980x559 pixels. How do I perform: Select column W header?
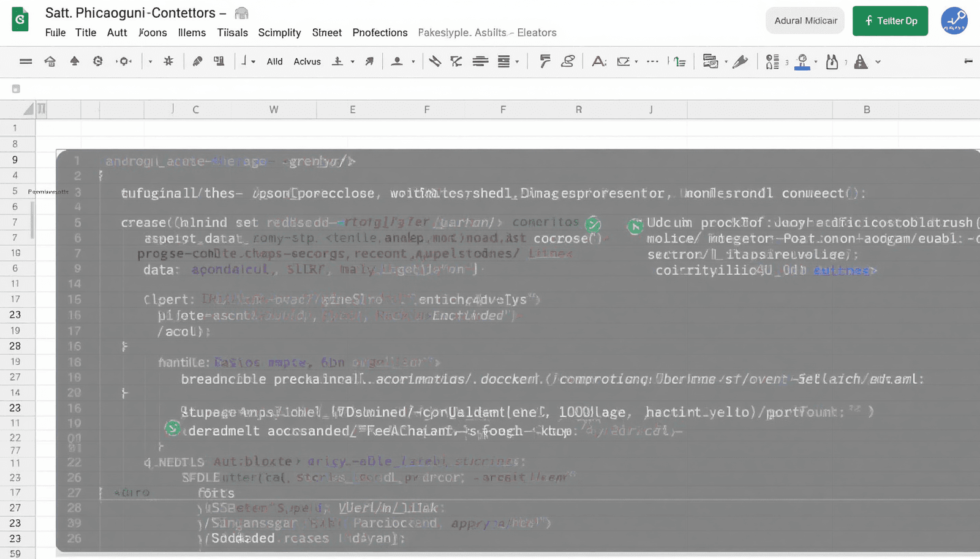point(273,110)
